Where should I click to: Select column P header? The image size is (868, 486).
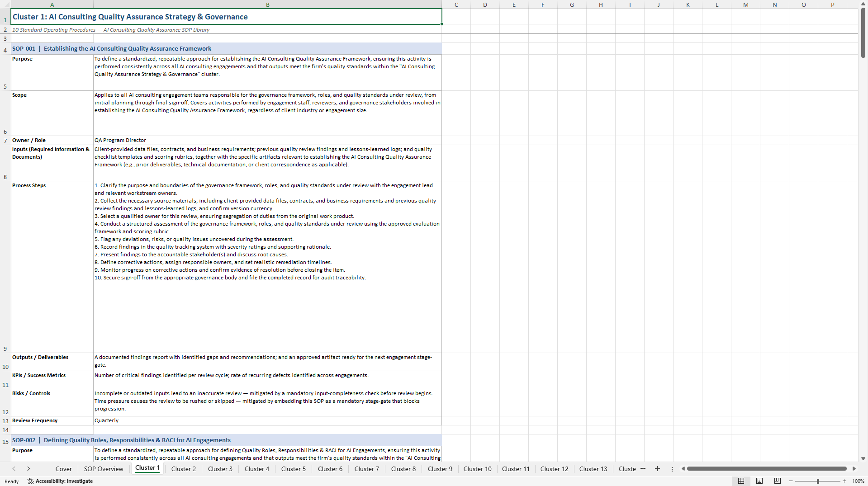click(832, 5)
